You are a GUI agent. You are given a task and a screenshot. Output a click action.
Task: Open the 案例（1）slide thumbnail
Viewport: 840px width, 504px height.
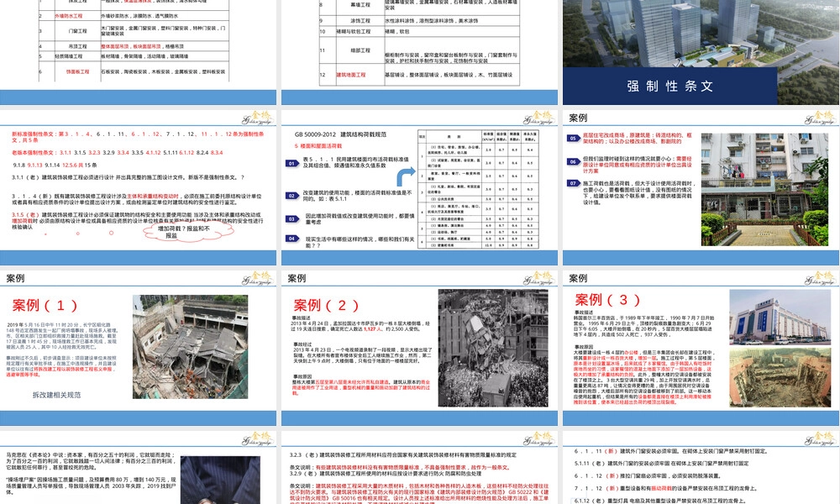(139, 348)
